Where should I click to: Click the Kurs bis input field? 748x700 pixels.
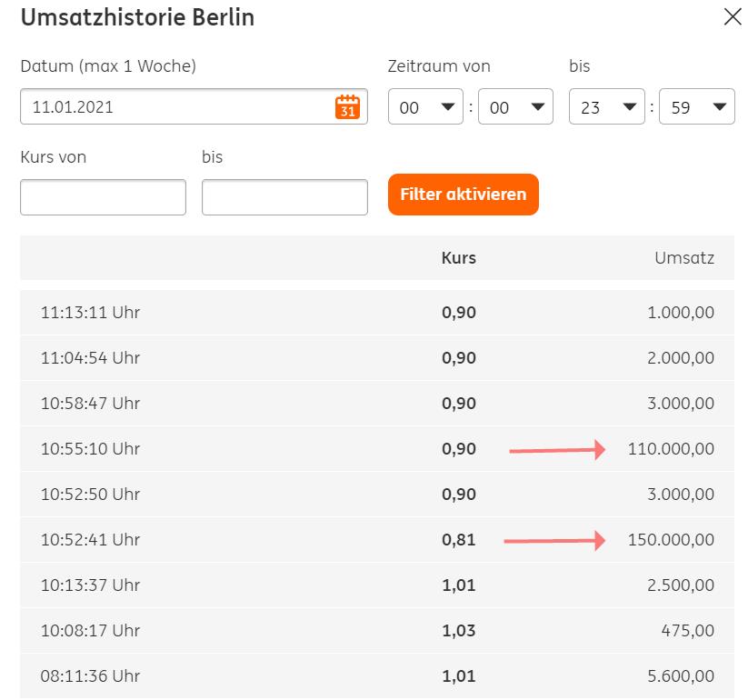coord(284,197)
